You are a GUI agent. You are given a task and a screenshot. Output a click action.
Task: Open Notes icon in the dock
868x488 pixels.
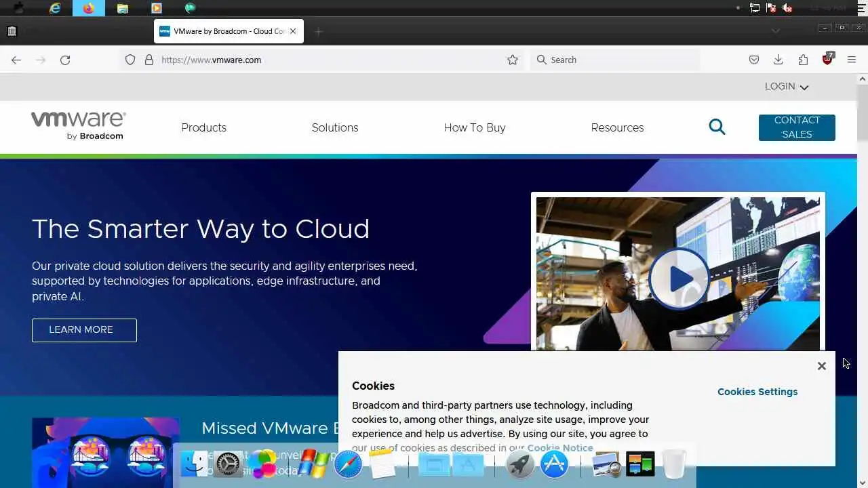point(382,464)
